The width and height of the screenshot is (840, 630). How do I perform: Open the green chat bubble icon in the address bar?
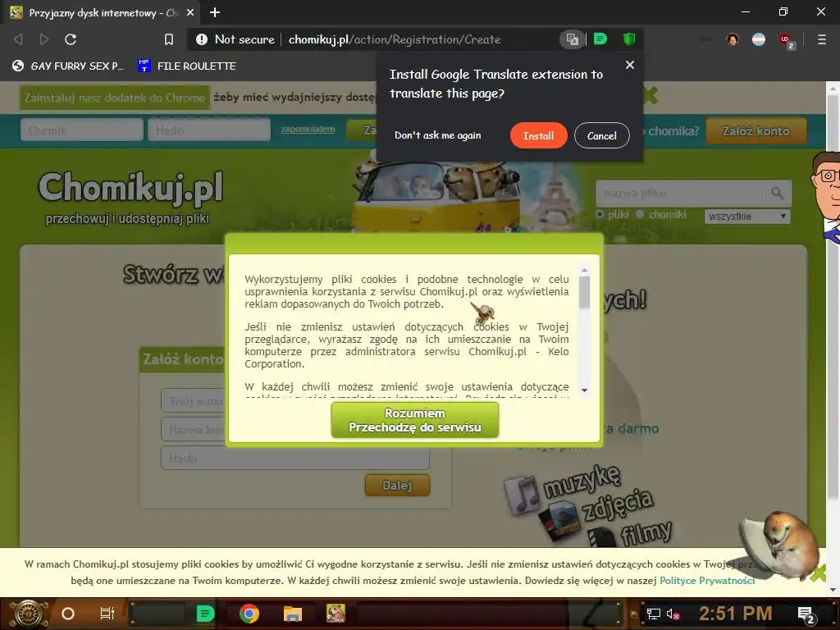click(x=600, y=39)
